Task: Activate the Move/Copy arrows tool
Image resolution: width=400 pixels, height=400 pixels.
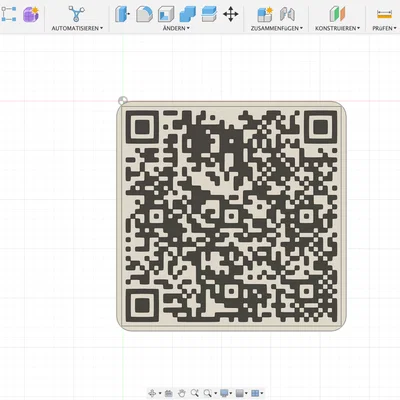Action: click(x=231, y=14)
